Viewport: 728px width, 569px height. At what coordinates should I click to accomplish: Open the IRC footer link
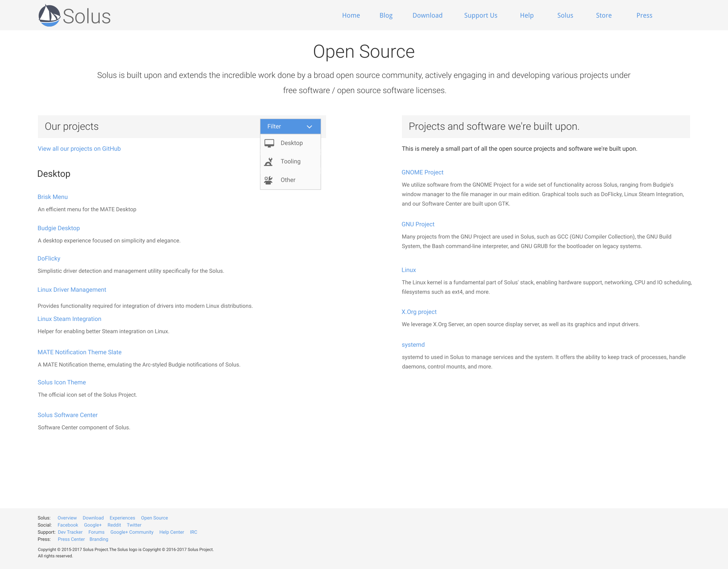click(x=193, y=532)
